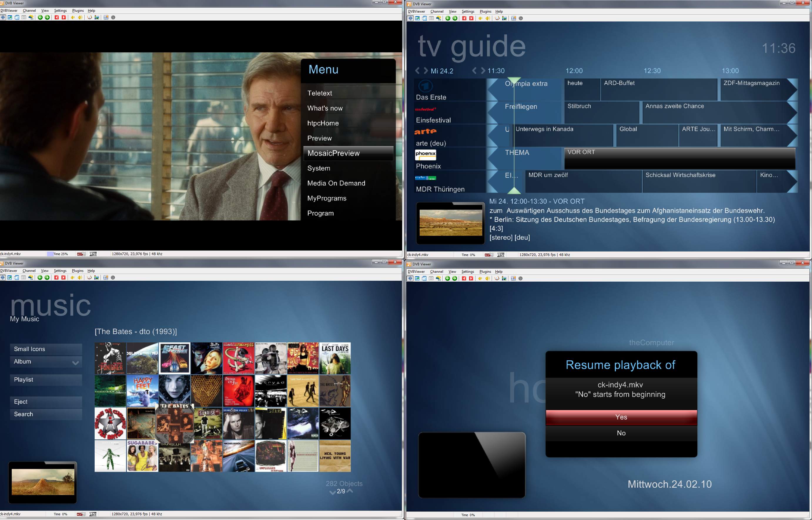This screenshot has width=812, height=520.
Task: Select Happy Feet album cover
Action: coord(143,391)
